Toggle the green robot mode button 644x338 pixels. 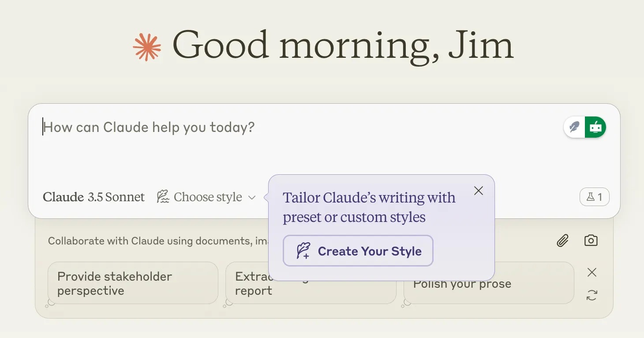tap(595, 128)
